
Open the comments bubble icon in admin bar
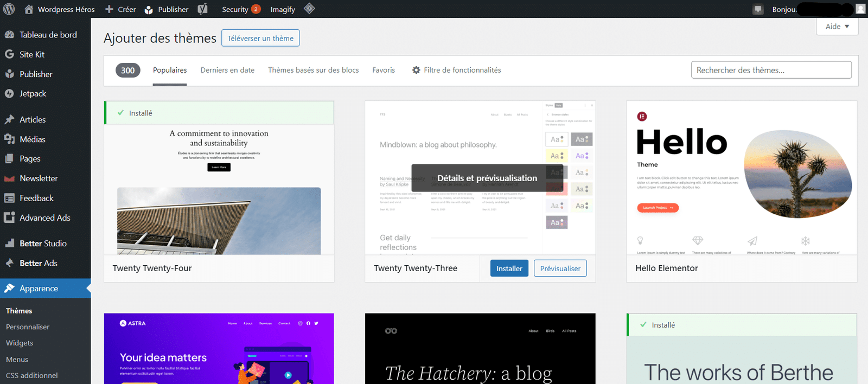pyautogui.click(x=758, y=9)
